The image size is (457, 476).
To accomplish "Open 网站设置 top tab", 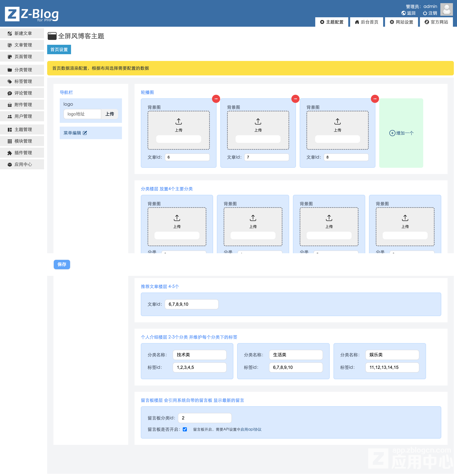I will click(x=402, y=22).
